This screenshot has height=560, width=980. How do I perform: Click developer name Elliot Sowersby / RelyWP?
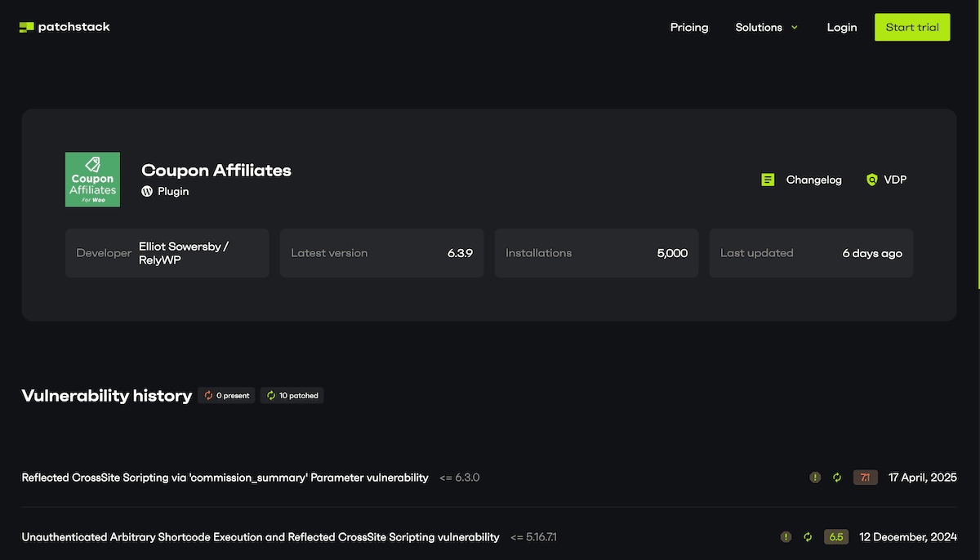[x=183, y=252]
